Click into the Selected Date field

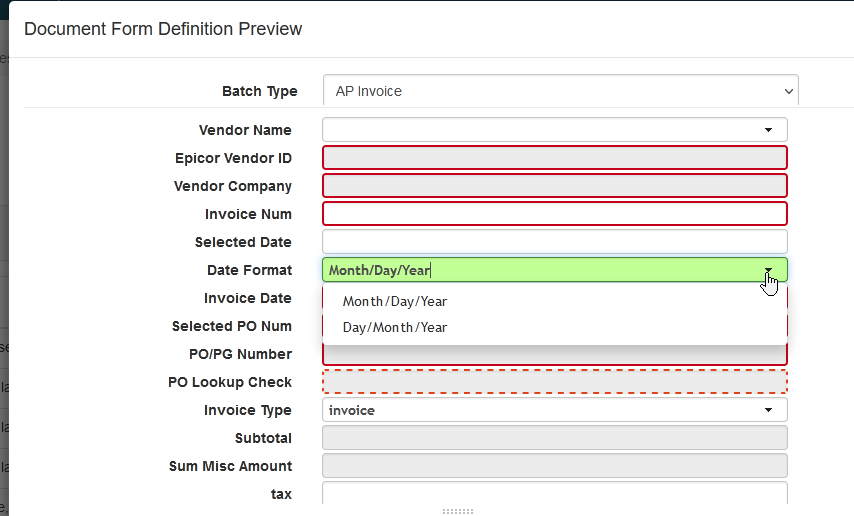coord(554,242)
